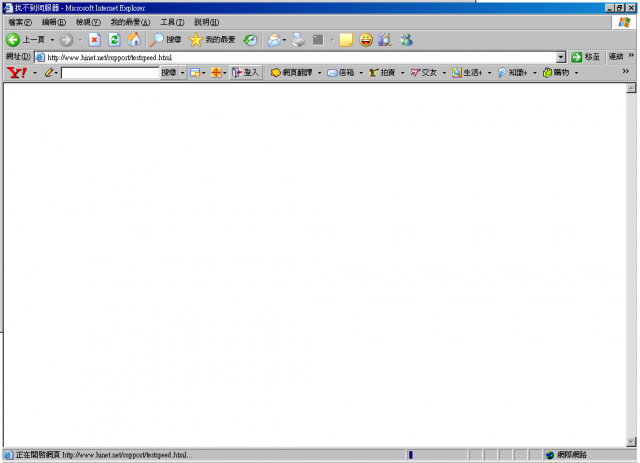Go to the Home page icon
640x463 pixels.
click(x=134, y=40)
